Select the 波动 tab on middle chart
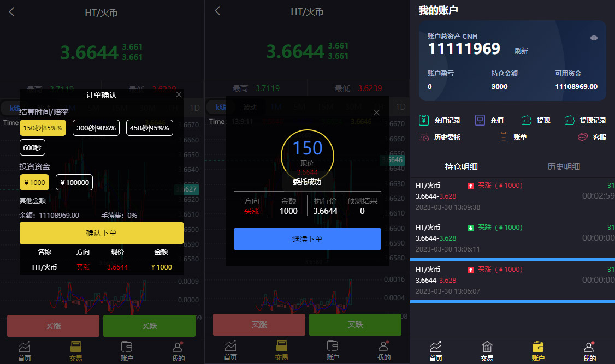This screenshot has height=364, width=615. click(x=250, y=107)
